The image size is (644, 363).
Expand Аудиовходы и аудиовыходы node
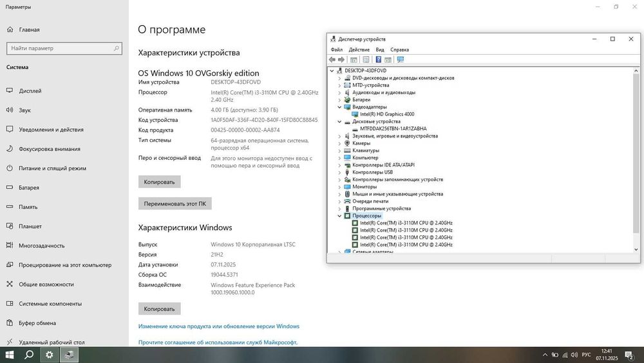click(339, 92)
